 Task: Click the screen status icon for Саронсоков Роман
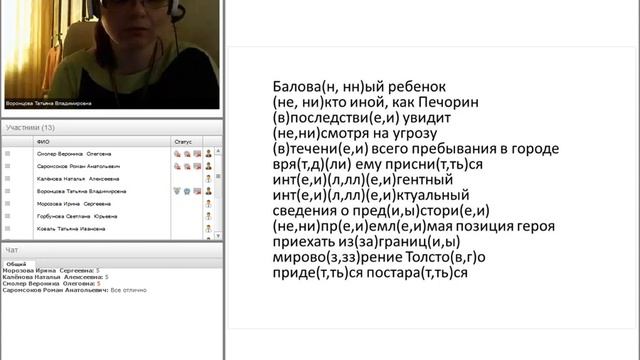[x=197, y=166]
